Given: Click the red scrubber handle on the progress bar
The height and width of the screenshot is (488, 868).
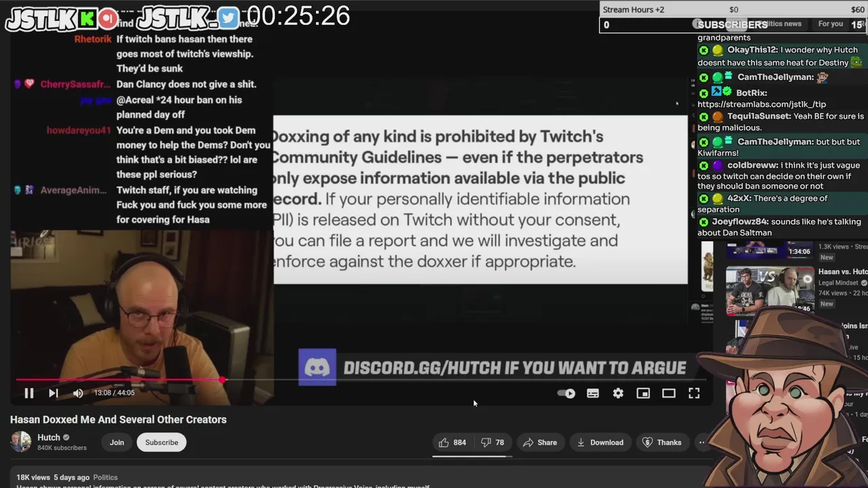Looking at the screenshot, I should tap(222, 380).
